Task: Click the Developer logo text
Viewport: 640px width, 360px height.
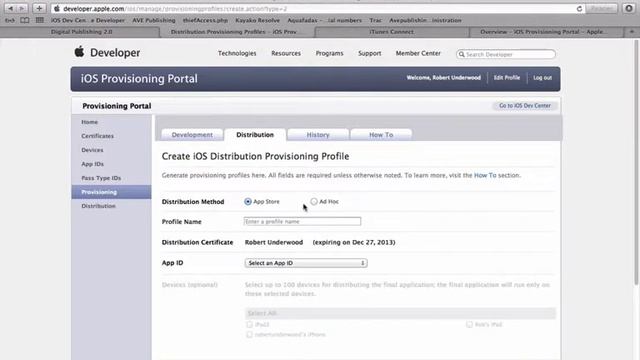Action: click(x=115, y=53)
